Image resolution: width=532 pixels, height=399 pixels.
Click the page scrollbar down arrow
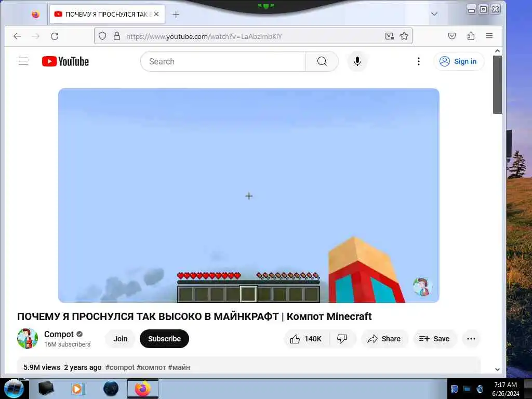pos(497,369)
